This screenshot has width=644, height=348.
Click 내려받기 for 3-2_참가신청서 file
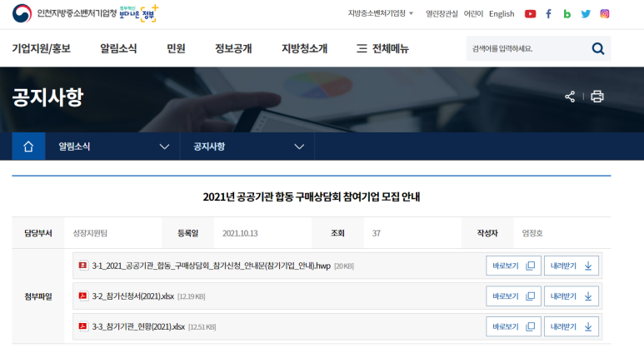[572, 296]
